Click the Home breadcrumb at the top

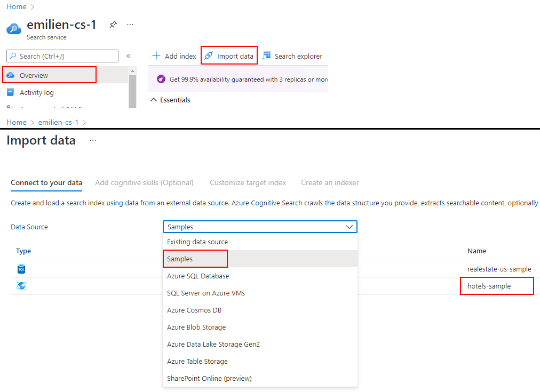pyautogui.click(x=17, y=6)
